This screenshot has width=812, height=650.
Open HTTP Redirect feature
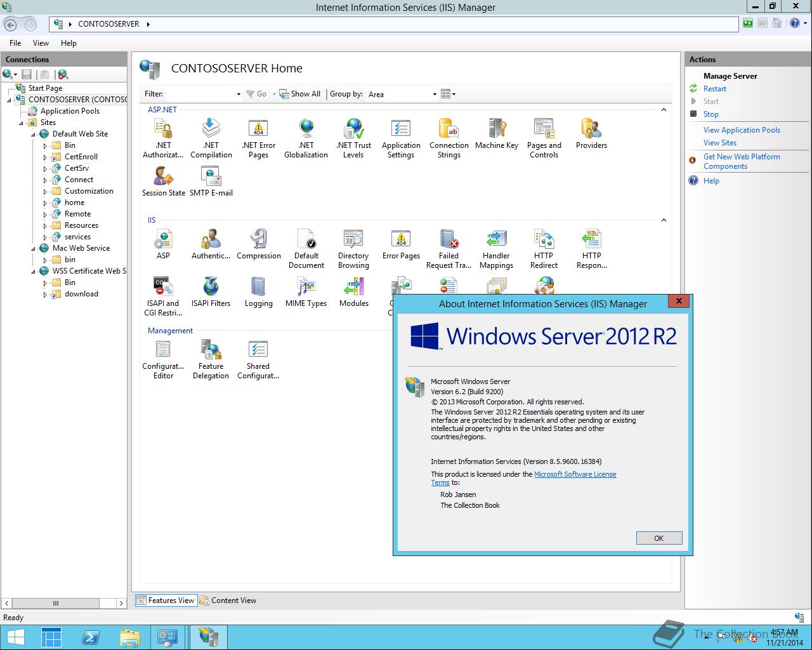pyautogui.click(x=544, y=249)
